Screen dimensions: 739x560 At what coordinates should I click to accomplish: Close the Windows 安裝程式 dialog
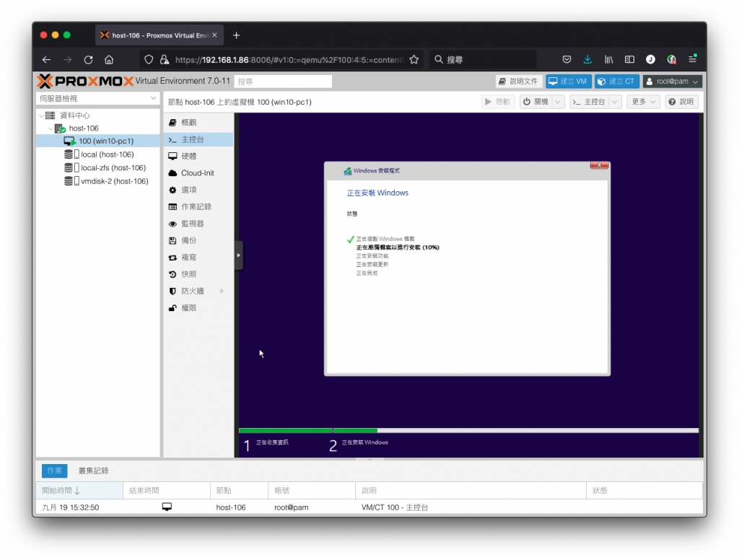pyautogui.click(x=599, y=165)
